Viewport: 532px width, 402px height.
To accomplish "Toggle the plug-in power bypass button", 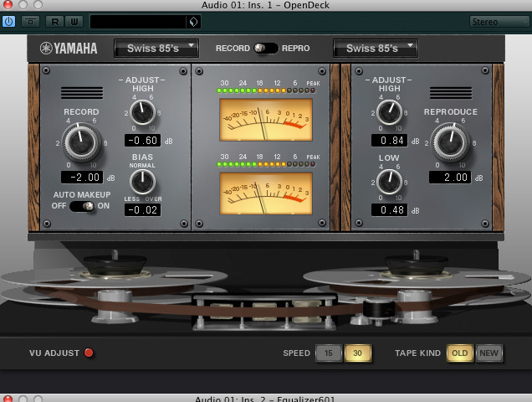I will click(x=8, y=22).
